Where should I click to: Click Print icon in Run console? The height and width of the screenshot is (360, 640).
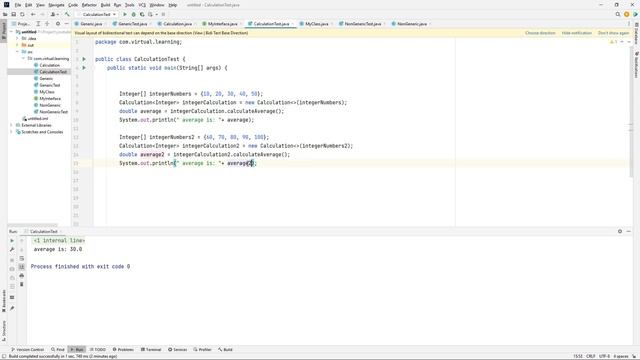point(22,276)
